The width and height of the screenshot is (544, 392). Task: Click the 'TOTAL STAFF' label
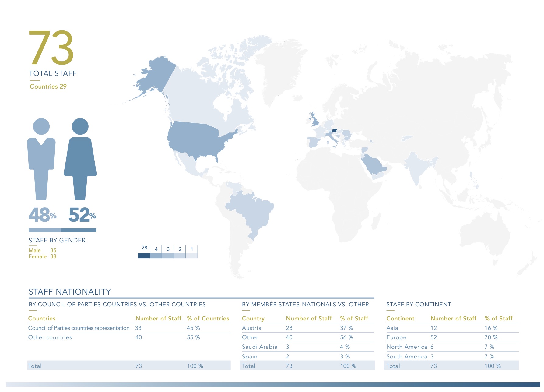(x=53, y=73)
